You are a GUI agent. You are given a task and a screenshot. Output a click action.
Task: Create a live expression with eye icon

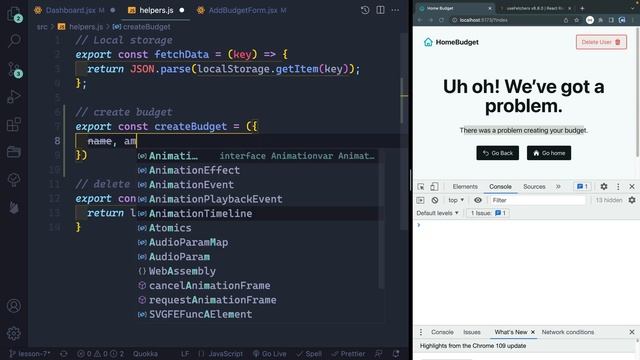(x=478, y=200)
